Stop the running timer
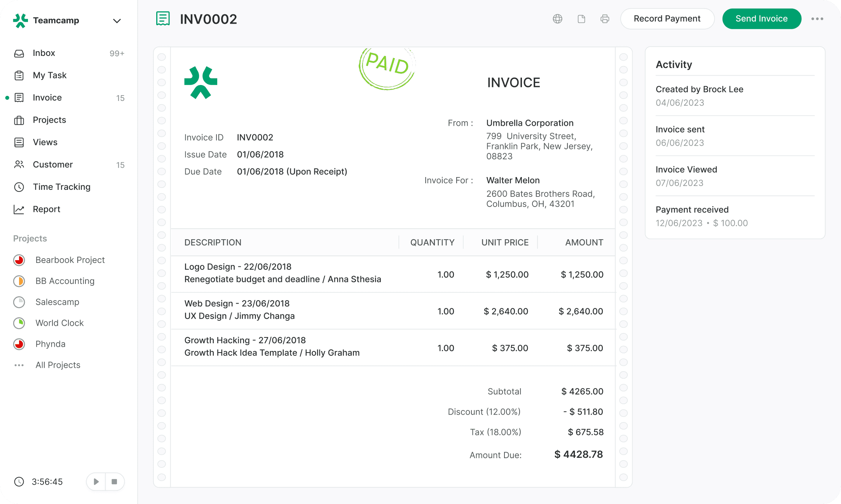 115,481
